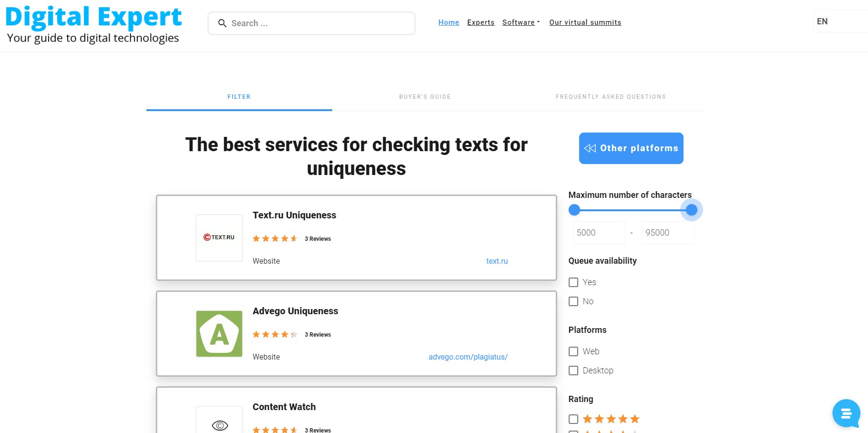868x433 pixels.
Task: Switch to Frequently Asked Questions tab
Action: point(611,97)
